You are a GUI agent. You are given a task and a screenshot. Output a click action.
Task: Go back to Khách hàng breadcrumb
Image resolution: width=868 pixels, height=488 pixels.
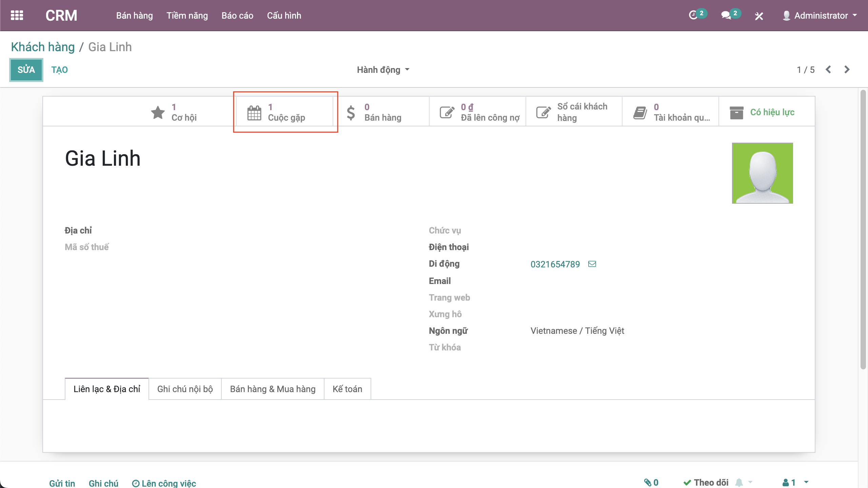43,47
